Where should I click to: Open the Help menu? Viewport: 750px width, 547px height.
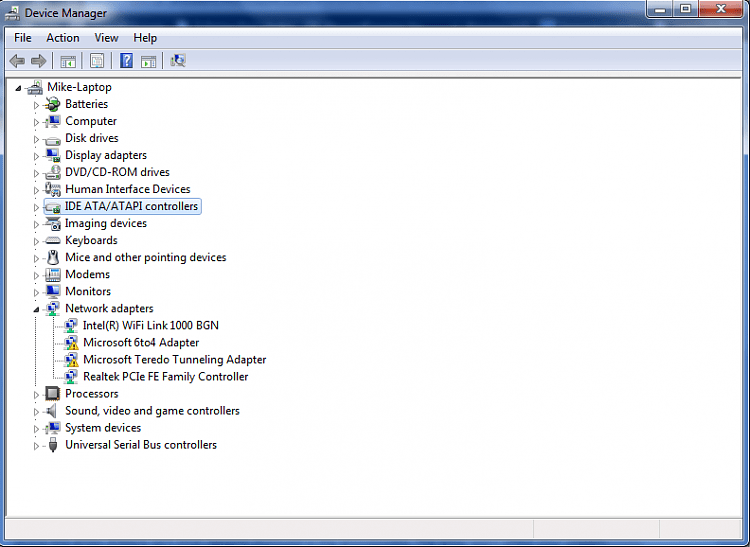145,38
